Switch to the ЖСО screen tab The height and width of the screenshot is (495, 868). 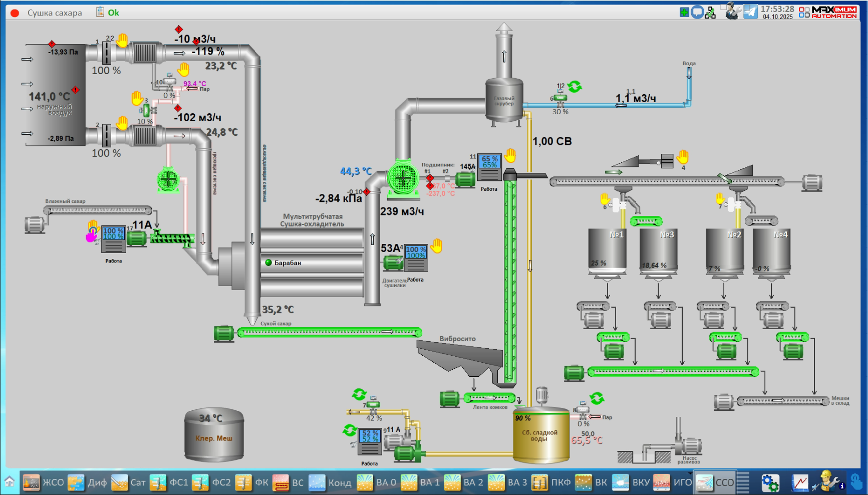[x=44, y=482]
